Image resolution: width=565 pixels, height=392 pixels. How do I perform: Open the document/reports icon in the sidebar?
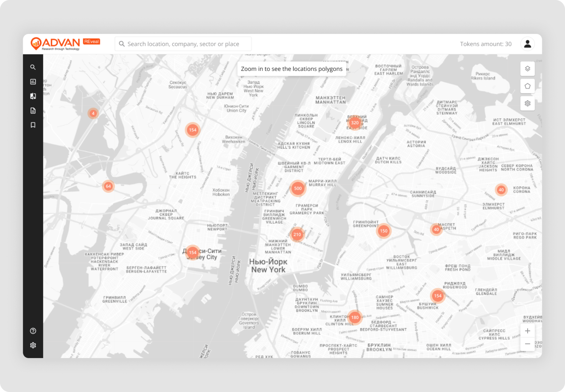(33, 110)
